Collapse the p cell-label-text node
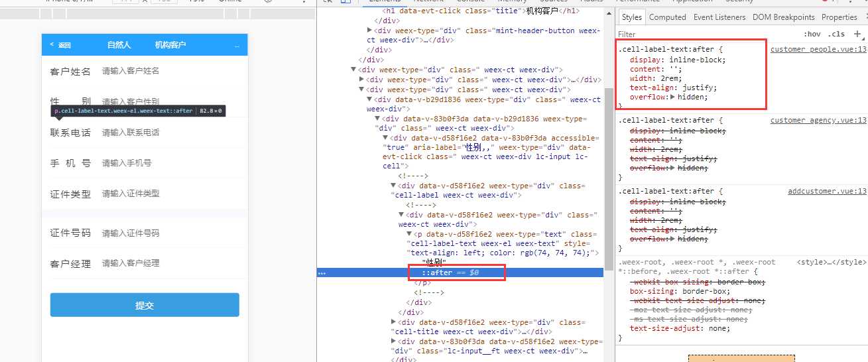The width and height of the screenshot is (868, 362). tap(410, 234)
